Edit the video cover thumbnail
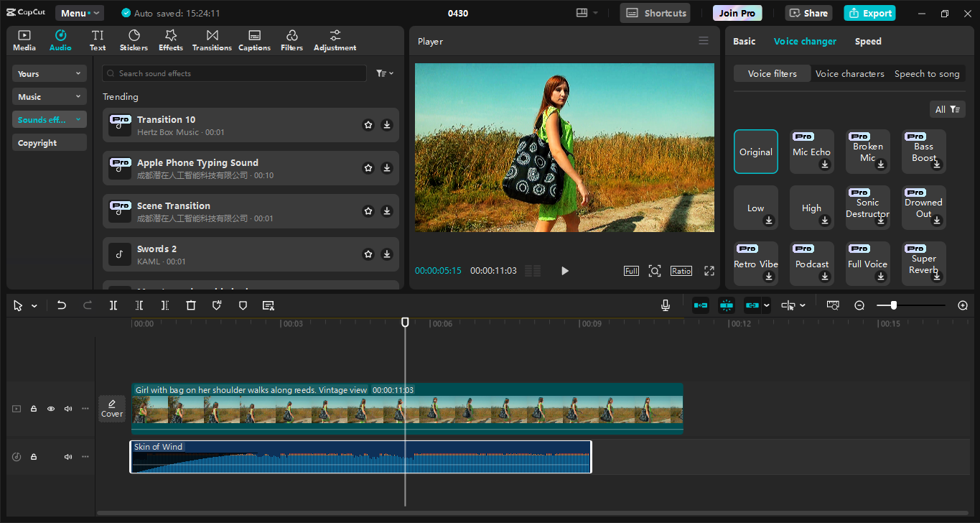 click(x=112, y=408)
